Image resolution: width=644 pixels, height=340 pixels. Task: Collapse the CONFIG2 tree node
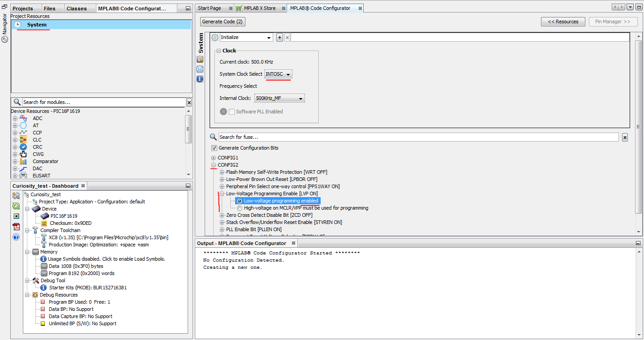click(x=214, y=165)
